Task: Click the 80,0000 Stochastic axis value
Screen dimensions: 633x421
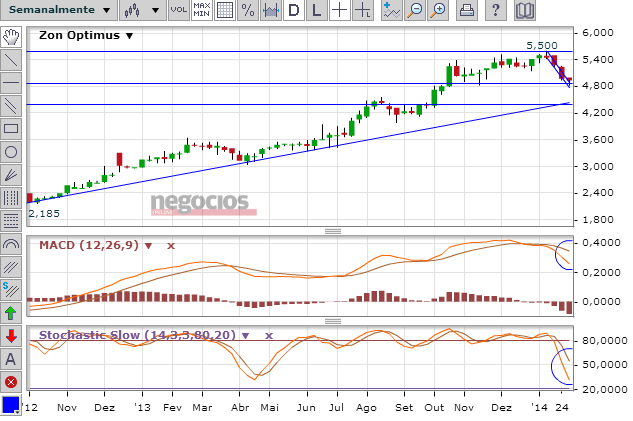Action: (x=605, y=341)
